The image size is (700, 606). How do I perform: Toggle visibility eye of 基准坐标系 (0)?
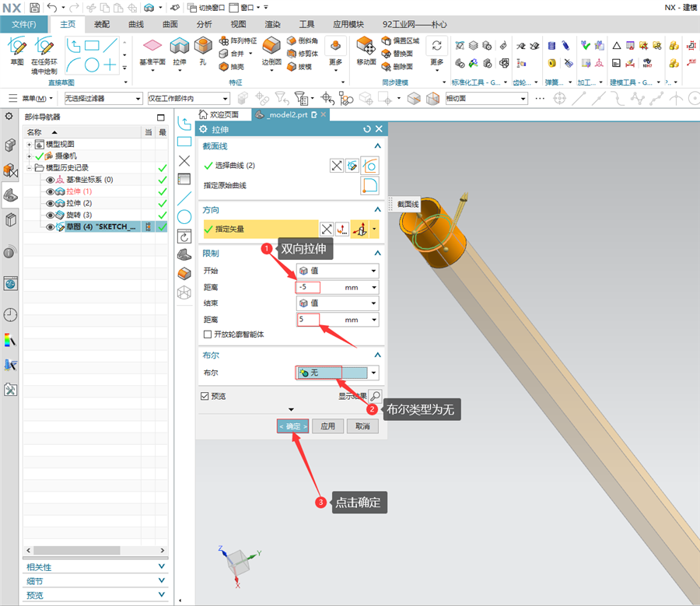(50, 180)
